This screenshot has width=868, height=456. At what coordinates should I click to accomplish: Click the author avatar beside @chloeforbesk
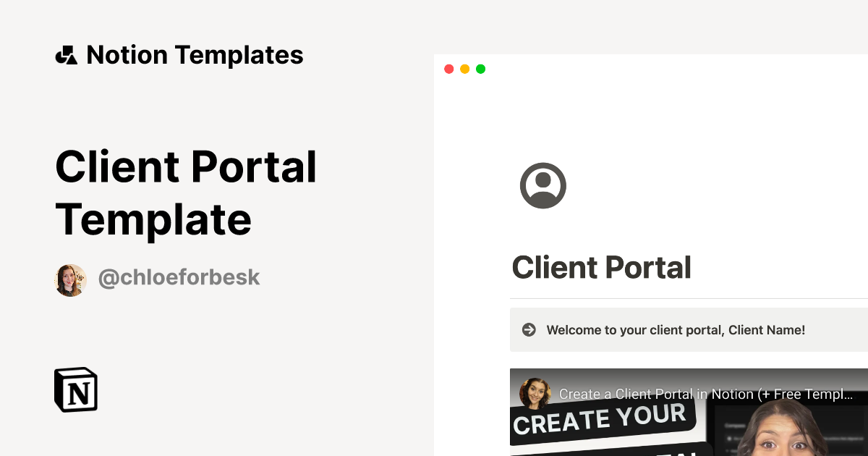(71, 280)
